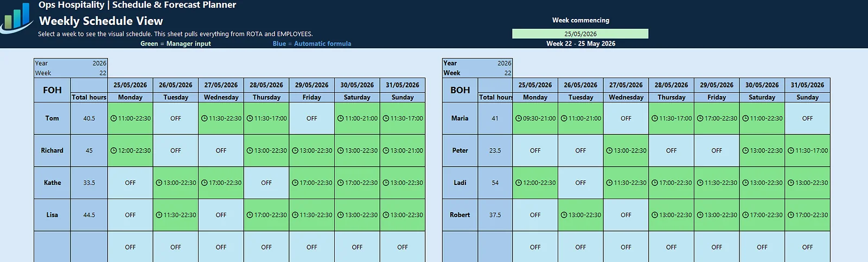Click the clock icon in Ladi's Monday shift

[x=519, y=183]
